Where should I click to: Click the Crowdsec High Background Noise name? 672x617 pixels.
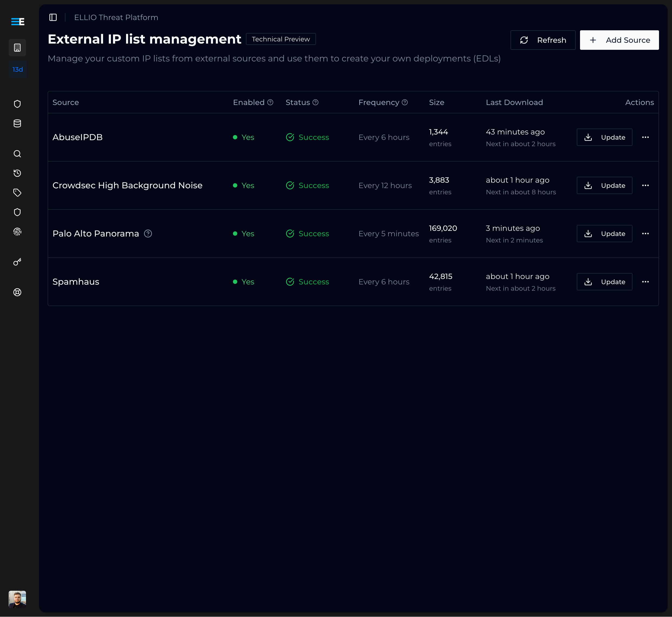point(127,185)
